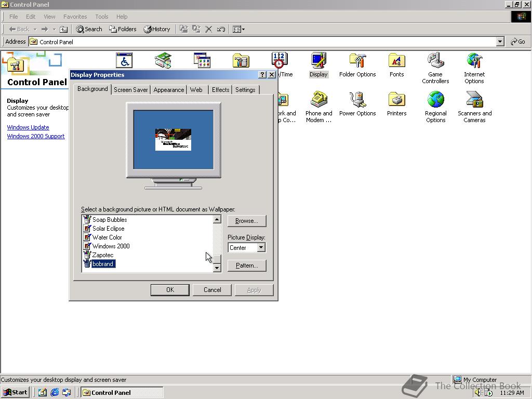Image resolution: width=532 pixels, height=399 pixels.
Task: Switch to the Effects tab
Action: tap(220, 89)
